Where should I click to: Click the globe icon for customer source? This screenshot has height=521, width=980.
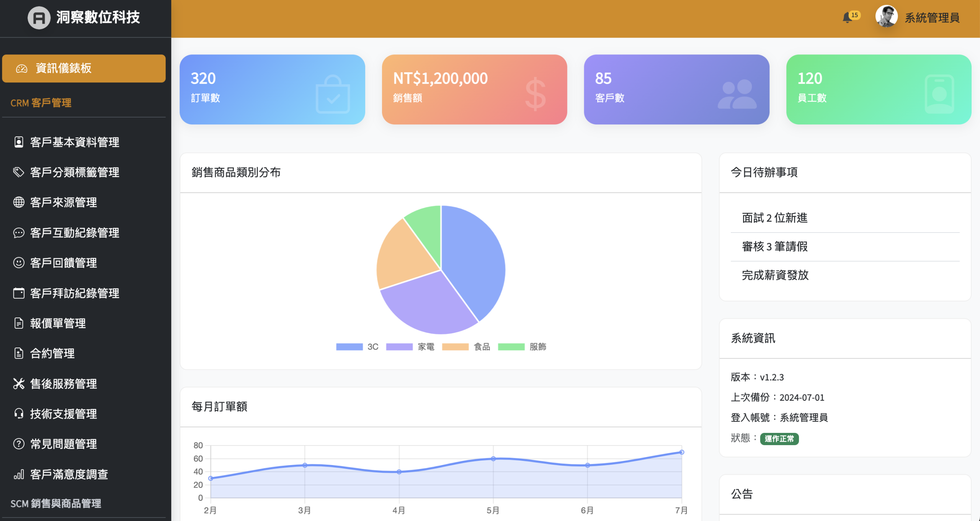coord(18,202)
